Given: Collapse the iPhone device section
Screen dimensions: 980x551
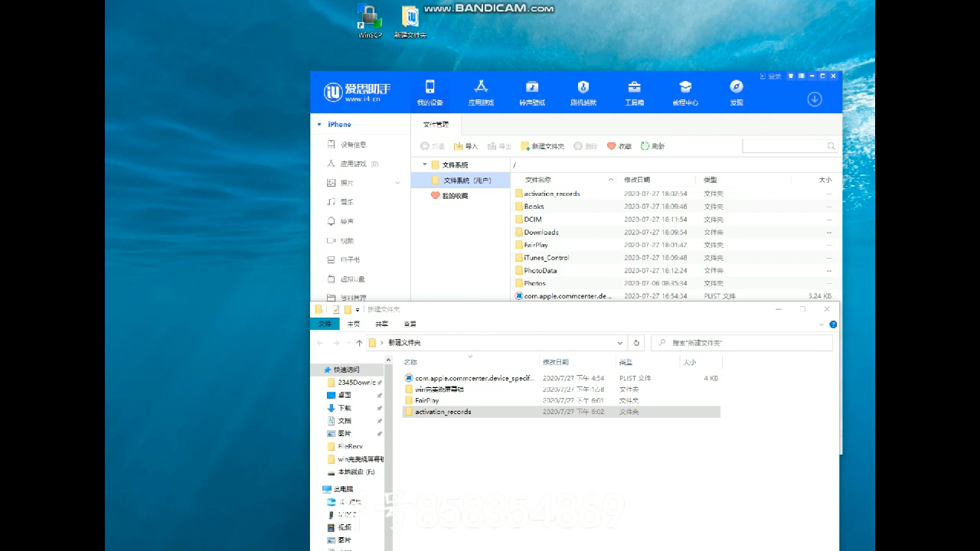Looking at the screenshot, I should [x=320, y=124].
